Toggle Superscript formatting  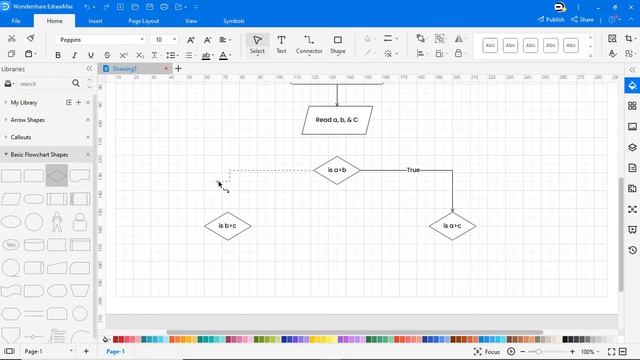tap(123, 55)
